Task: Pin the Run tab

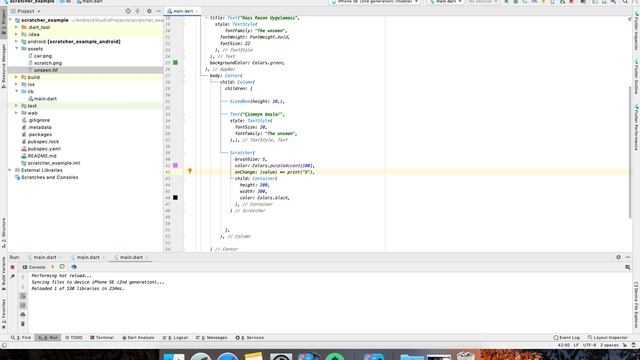Action: (x=13, y=276)
